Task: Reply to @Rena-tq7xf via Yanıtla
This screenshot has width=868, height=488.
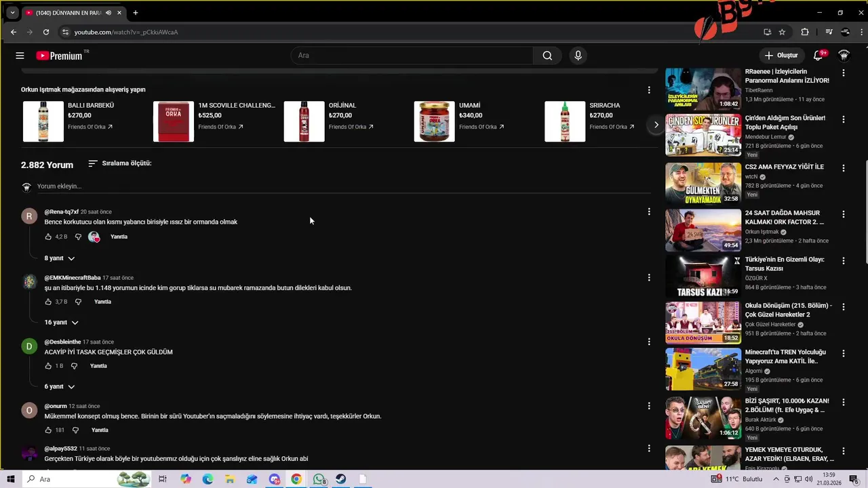Action: [x=119, y=237]
